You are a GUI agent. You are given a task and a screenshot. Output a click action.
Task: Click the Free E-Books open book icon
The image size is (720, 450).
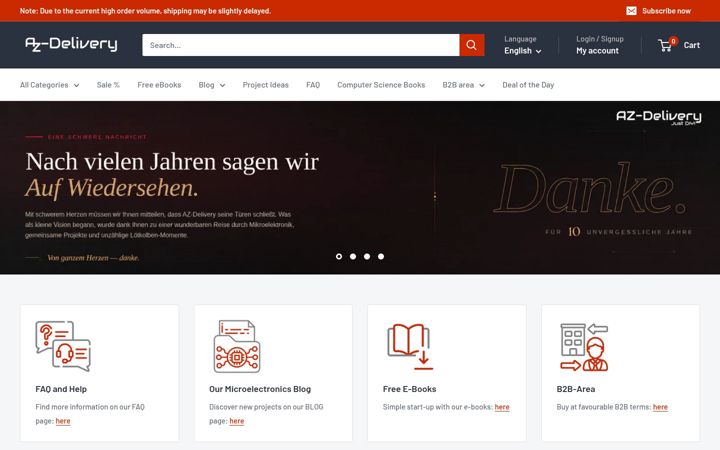[x=410, y=346]
